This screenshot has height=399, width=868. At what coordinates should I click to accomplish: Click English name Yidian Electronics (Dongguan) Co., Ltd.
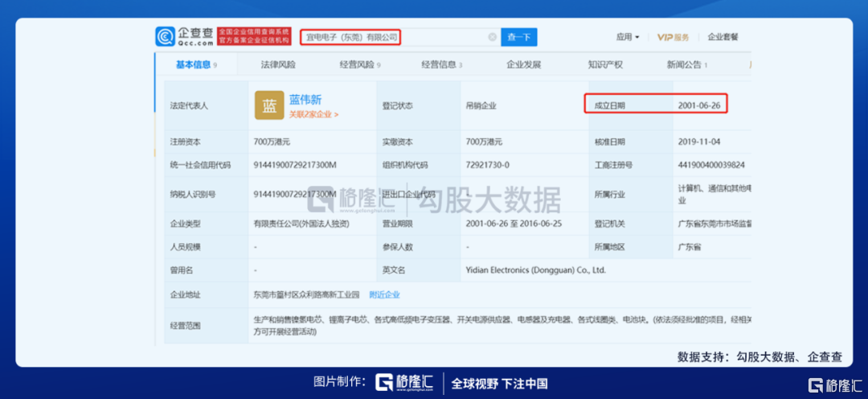[x=536, y=270]
